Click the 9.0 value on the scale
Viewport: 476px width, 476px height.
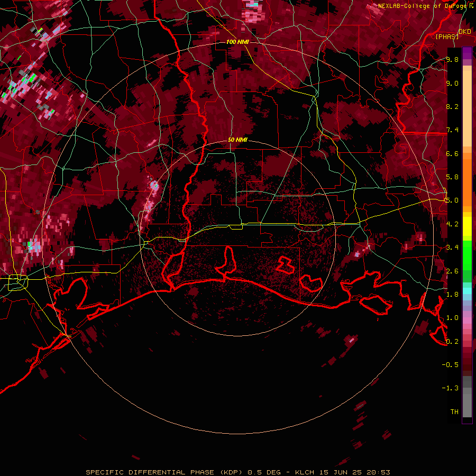pyautogui.click(x=452, y=83)
